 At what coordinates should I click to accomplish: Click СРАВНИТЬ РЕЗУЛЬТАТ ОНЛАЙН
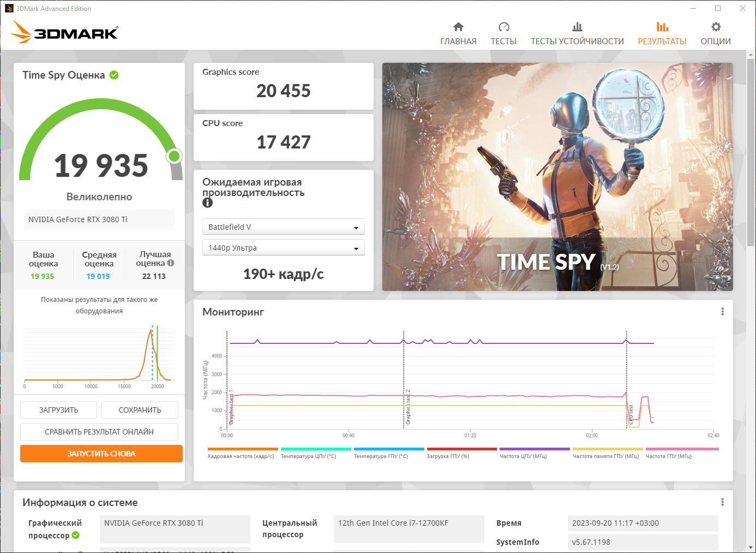point(99,431)
